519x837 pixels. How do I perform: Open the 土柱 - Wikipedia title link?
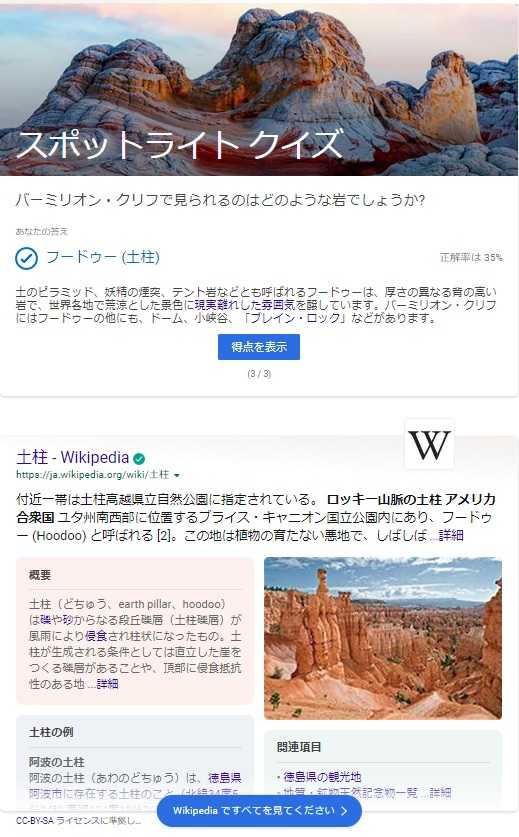pos(73,457)
